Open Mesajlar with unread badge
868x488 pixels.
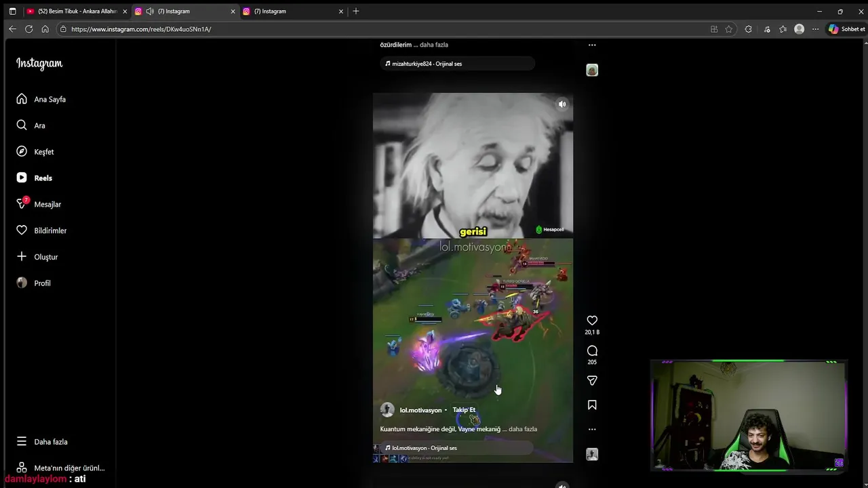39,204
